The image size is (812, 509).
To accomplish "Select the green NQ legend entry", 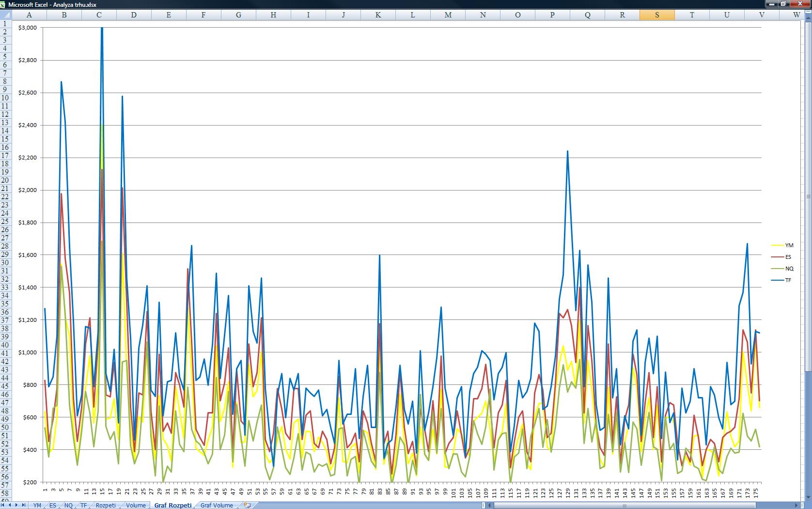I will [x=782, y=269].
